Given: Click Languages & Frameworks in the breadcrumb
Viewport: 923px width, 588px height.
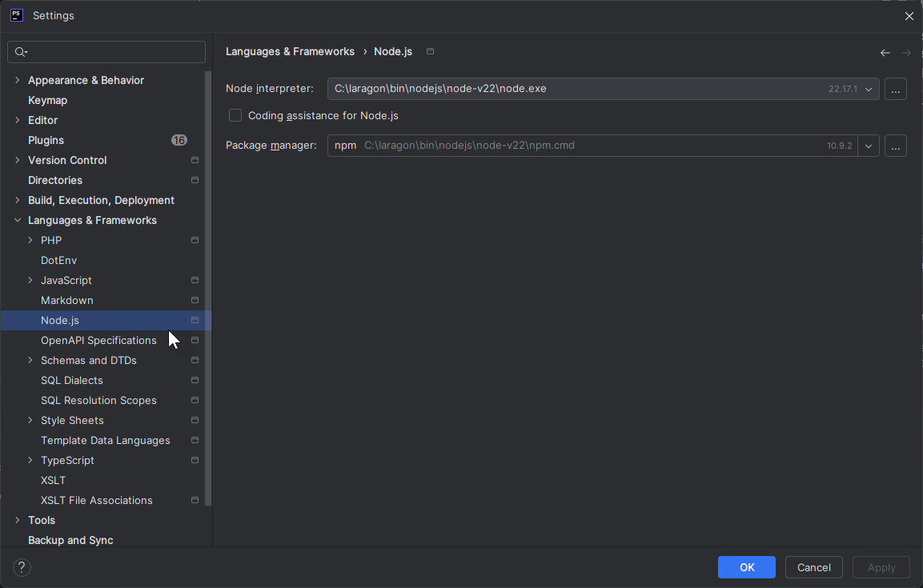Looking at the screenshot, I should pyautogui.click(x=291, y=51).
